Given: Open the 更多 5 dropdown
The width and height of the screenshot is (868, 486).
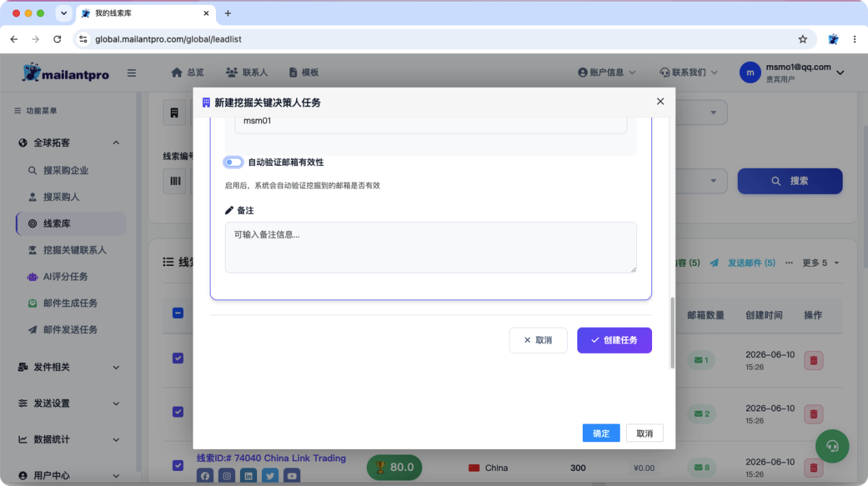Looking at the screenshot, I should tap(821, 263).
